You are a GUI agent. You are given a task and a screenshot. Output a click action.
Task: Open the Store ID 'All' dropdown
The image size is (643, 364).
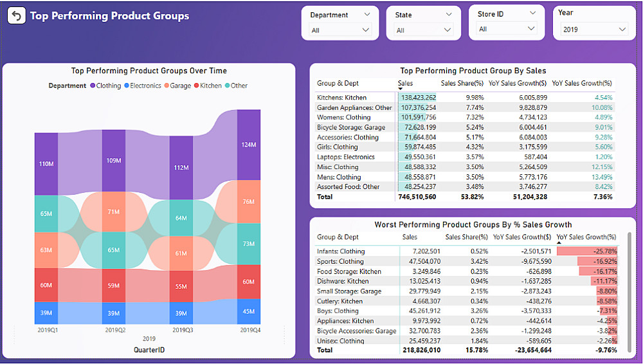point(507,29)
